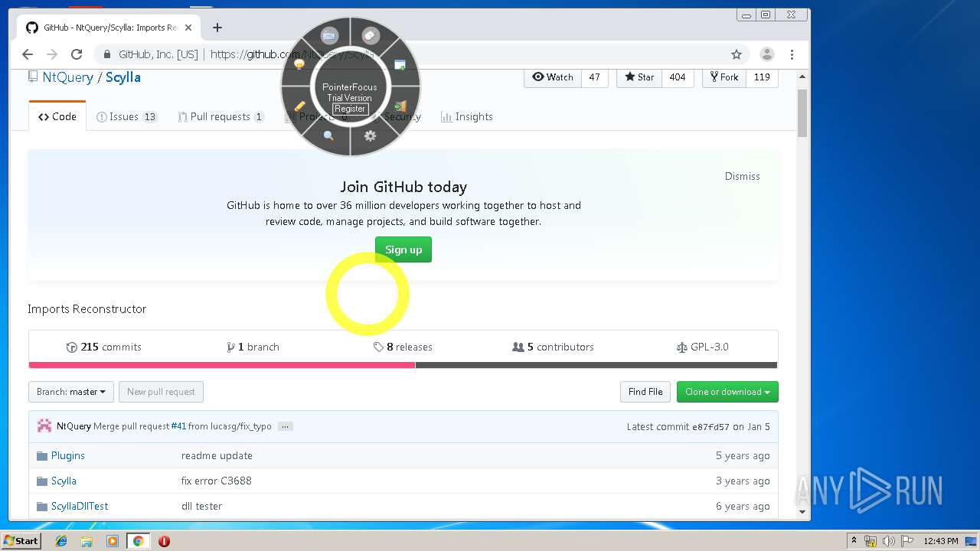Open the media player taskbar icon
The height and width of the screenshot is (551, 980).
pos(113,541)
